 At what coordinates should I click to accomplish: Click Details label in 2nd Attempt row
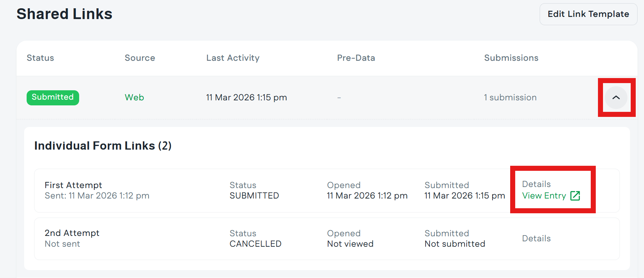[x=536, y=238]
